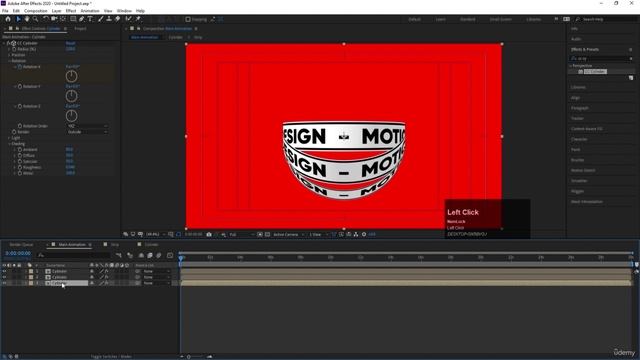Select the Rectangle shape tool
Viewport: 640px width, 360px height.
click(73, 19)
